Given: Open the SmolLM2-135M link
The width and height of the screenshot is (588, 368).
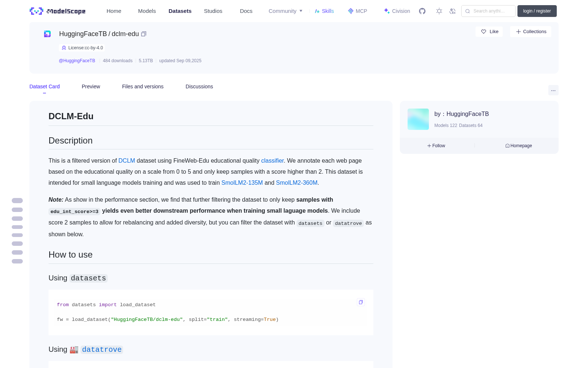Looking at the screenshot, I should [242, 183].
